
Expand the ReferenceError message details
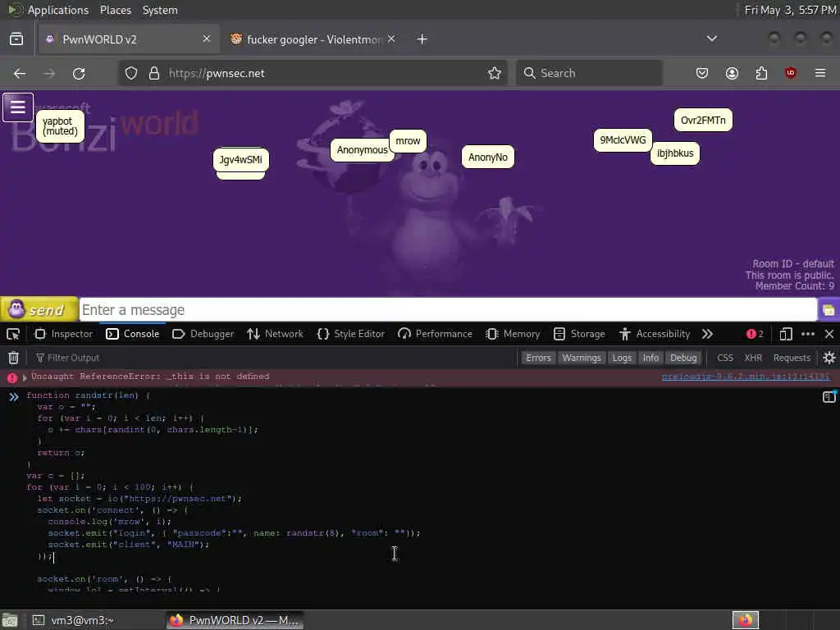25,377
